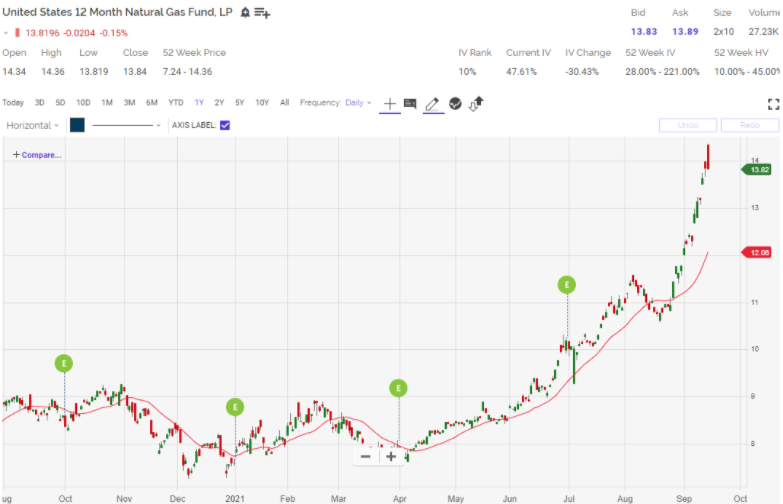Viewport: 783px width, 504px height.
Task: Set an alert with the bell icon
Action: pos(245,12)
